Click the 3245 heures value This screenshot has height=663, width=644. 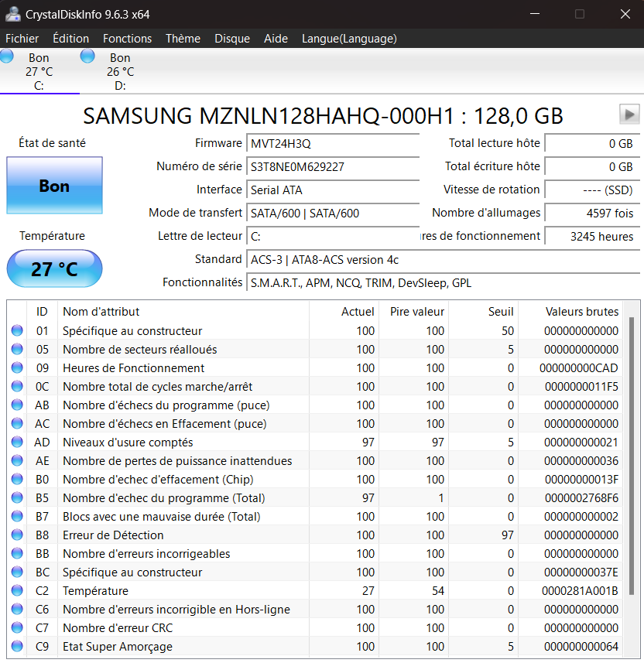pyautogui.click(x=592, y=237)
